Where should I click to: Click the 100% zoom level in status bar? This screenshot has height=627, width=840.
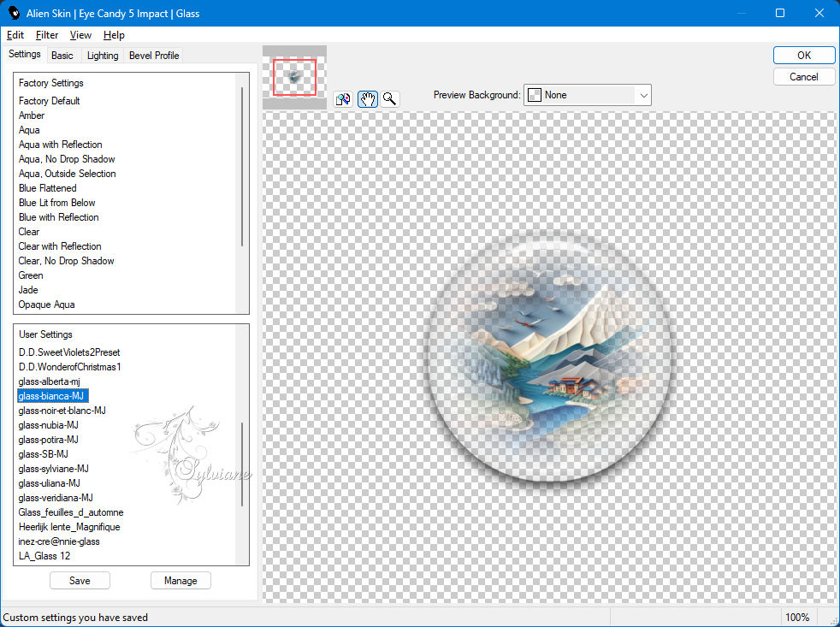[x=797, y=618]
